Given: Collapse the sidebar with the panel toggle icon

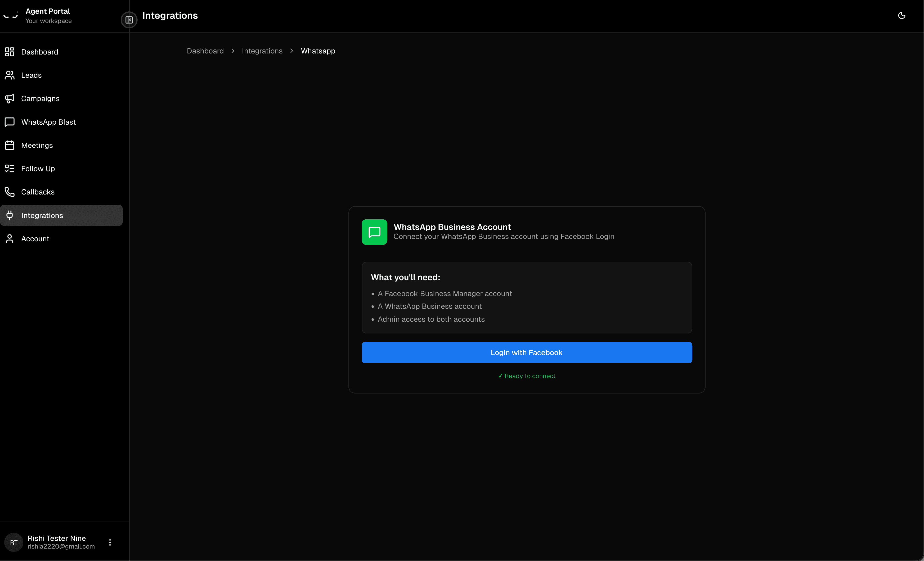Looking at the screenshot, I should pyautogui.click(x=129, y=20).
